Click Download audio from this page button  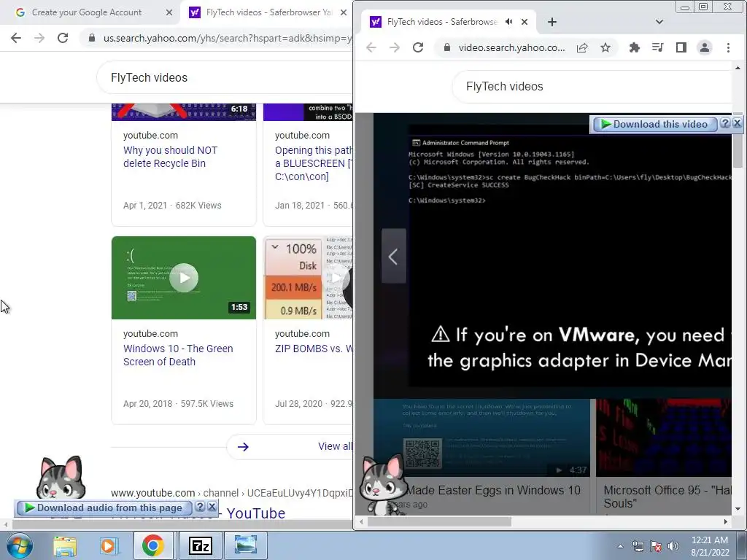point(104,508)
